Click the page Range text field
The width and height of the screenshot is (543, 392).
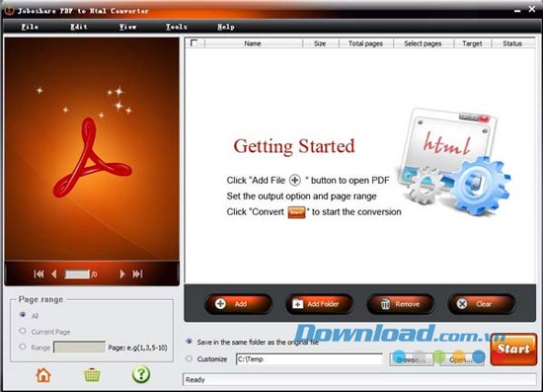click(79, 347)
